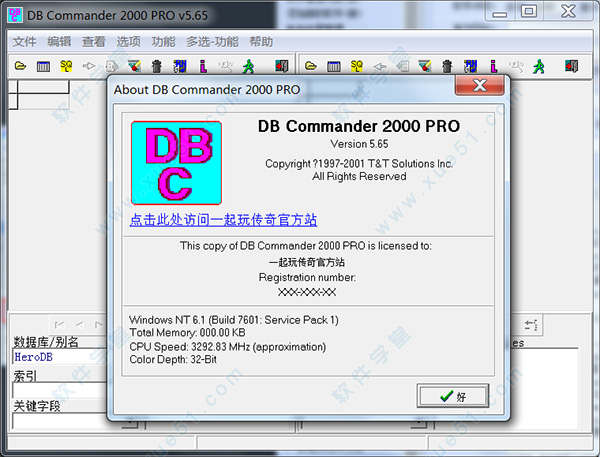Click the open folder icon in left panel toolbar

coord(20,66)
